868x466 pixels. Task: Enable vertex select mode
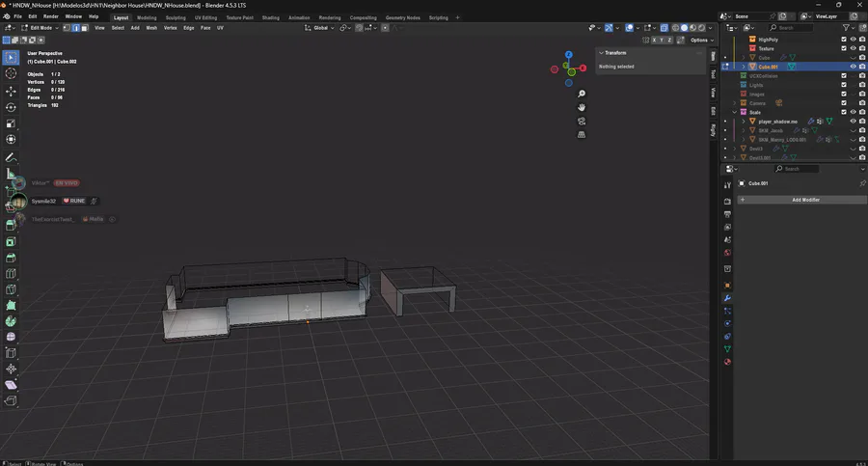(67, 28)
